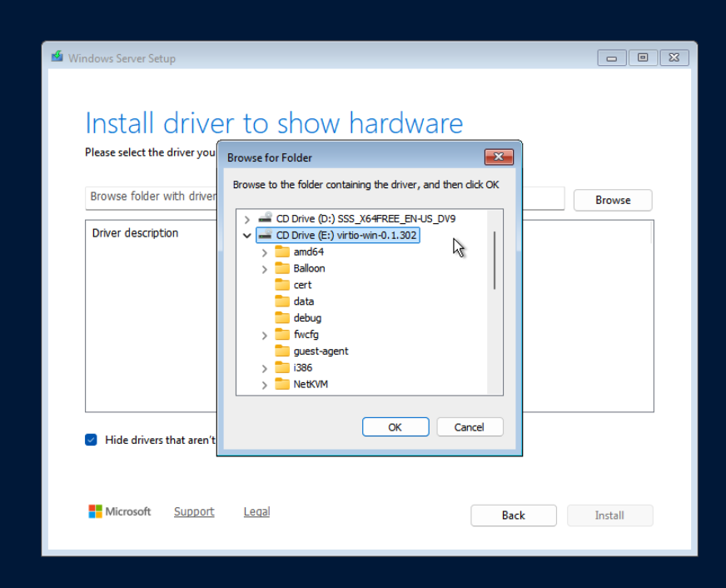Collapse the CD Drive (E:) virtio-win node
This screenshot has width=726, height=588.
tap(246, 236)
